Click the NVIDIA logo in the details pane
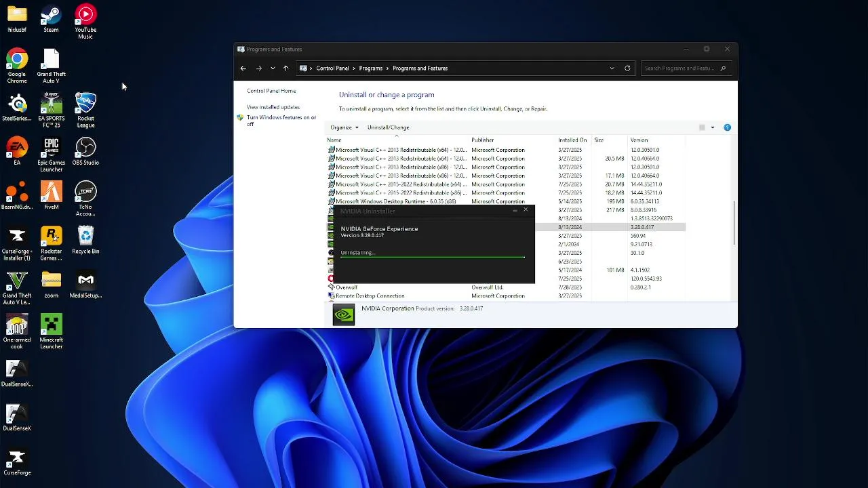Screen dimensions: 868x488 tap(344, 314)
